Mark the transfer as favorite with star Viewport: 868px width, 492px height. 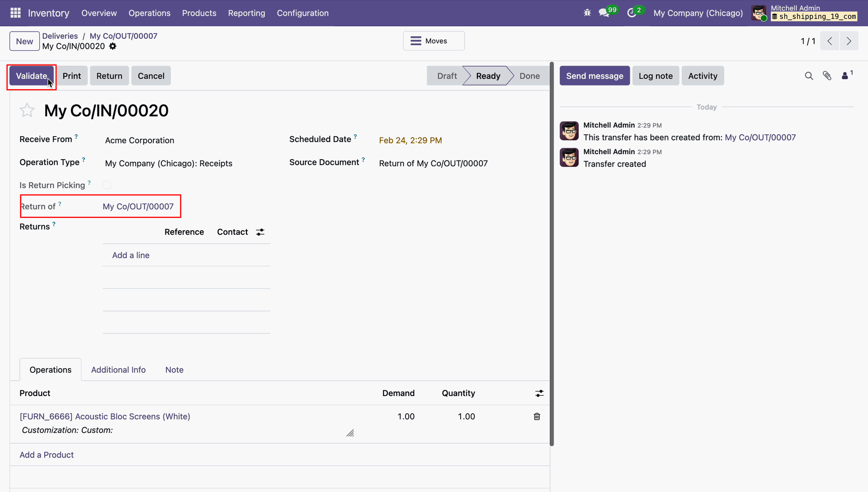coord(27,110)
